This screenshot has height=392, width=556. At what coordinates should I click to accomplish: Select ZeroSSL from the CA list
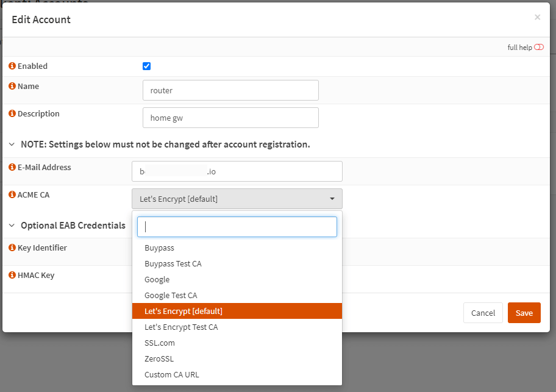click(x=159, y=359)
